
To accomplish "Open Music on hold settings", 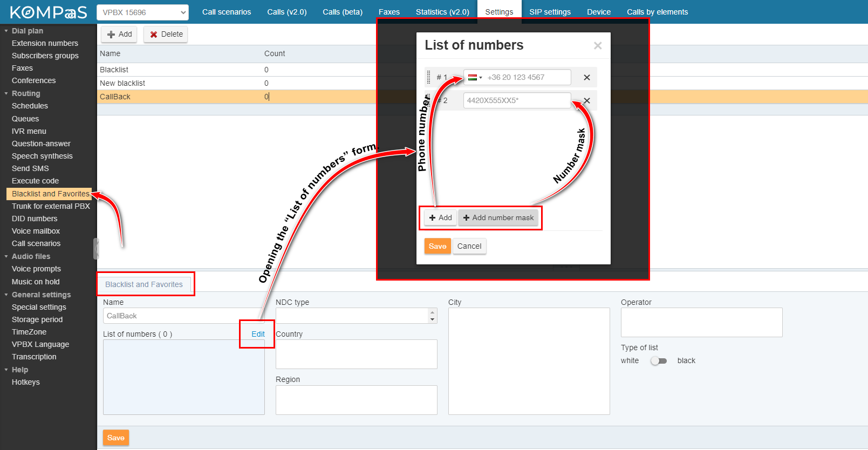I will [36, 282].
